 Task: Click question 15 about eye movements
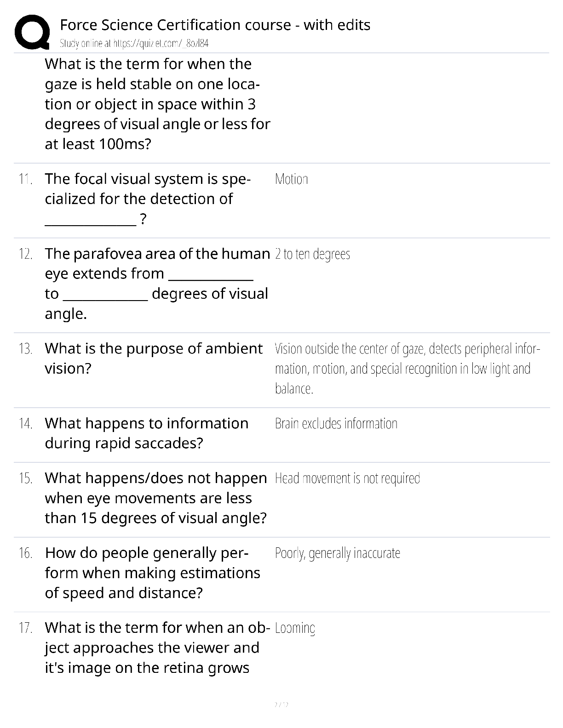(156, 498)
